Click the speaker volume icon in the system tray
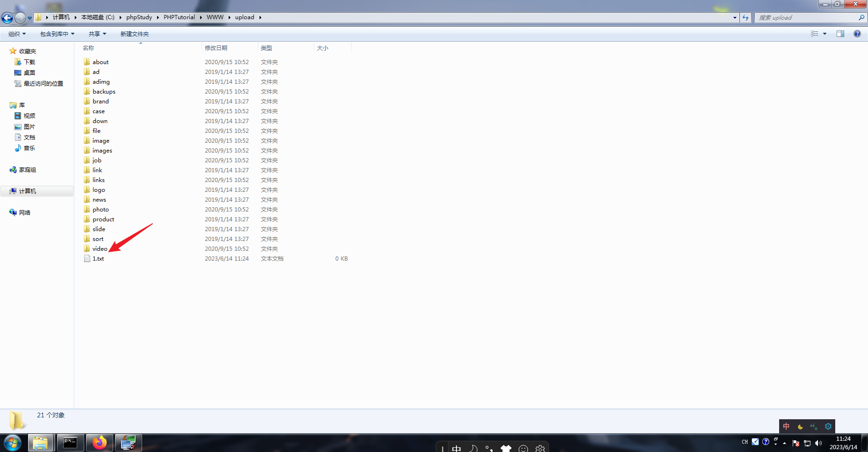The image size is (868, 452). click(818, 443)
